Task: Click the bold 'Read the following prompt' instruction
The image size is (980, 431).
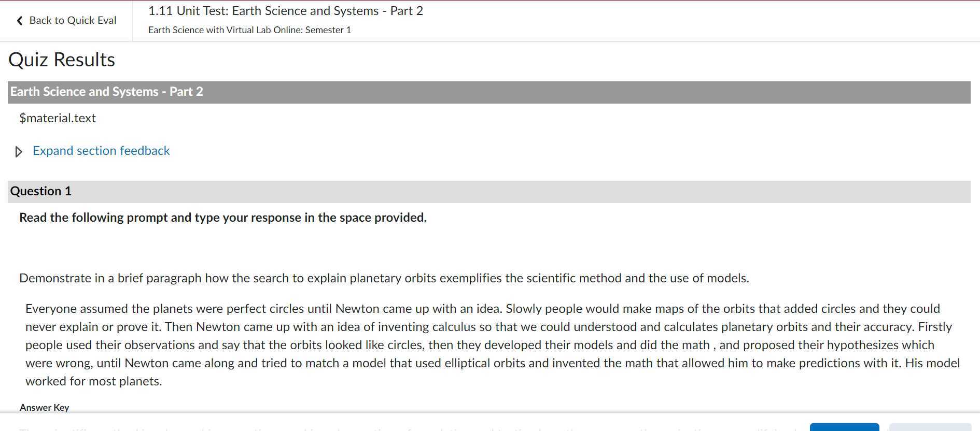Action: coord(223,218)
